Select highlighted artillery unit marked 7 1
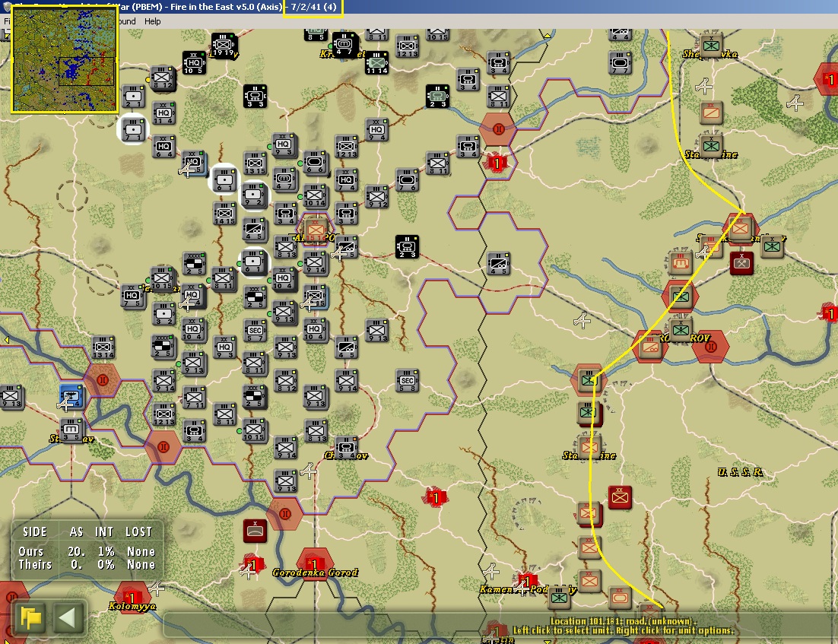 pyautogui.click(x=133, y=128)
